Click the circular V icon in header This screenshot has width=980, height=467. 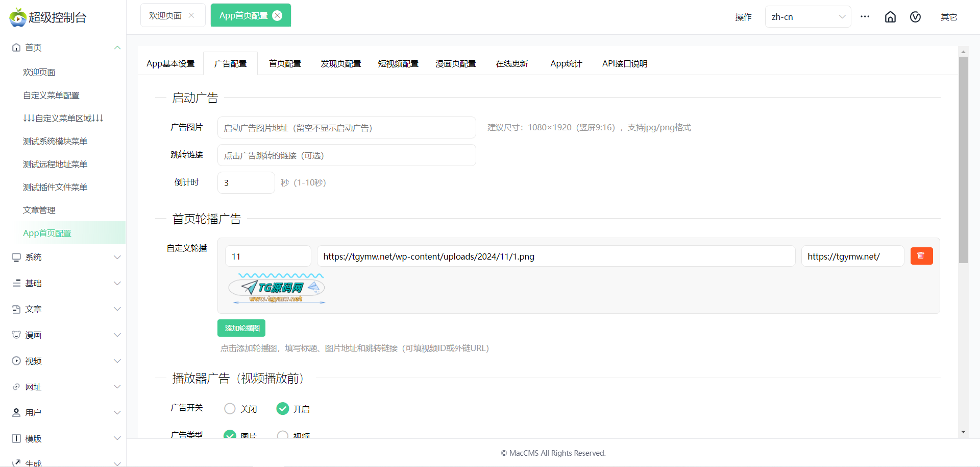point(915,17)
